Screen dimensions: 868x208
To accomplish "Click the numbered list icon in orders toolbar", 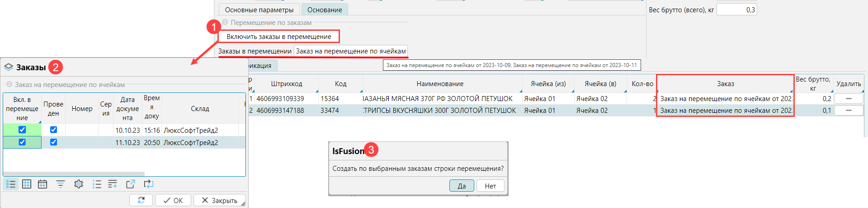I will tap(96, 184).
